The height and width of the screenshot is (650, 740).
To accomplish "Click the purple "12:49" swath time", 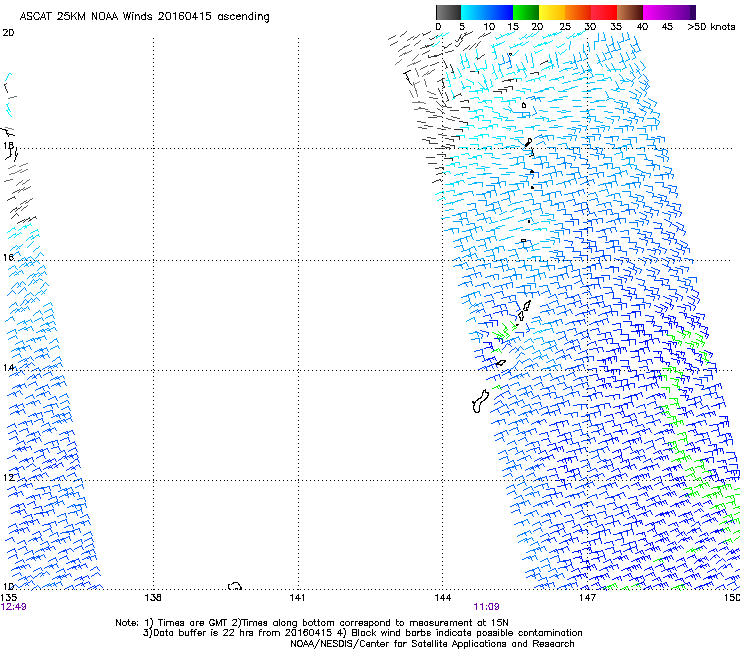I will tap(14, 607).
